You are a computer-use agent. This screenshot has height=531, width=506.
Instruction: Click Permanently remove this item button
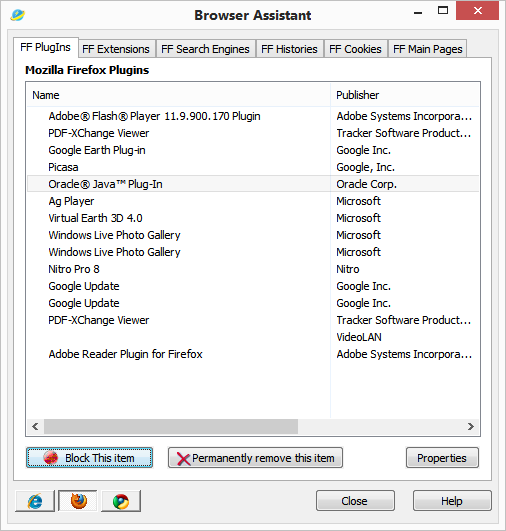(x=255, y=458)
